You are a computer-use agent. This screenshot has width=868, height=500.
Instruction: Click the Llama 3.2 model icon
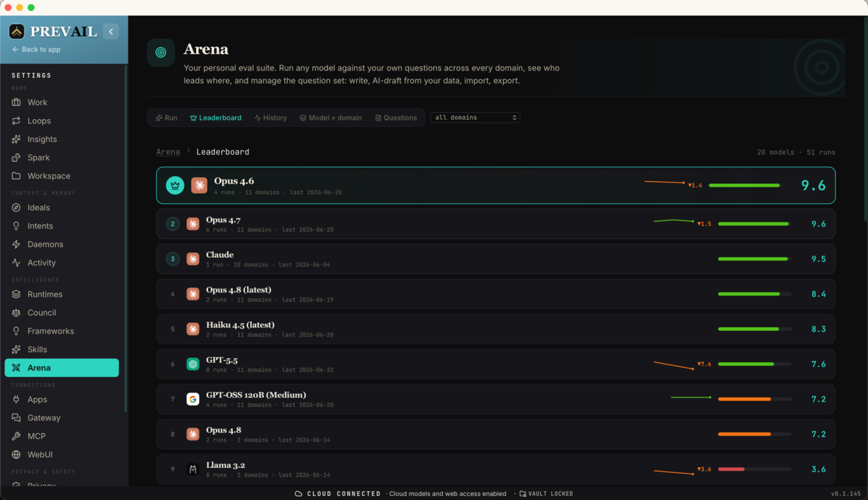click(193, 469)
